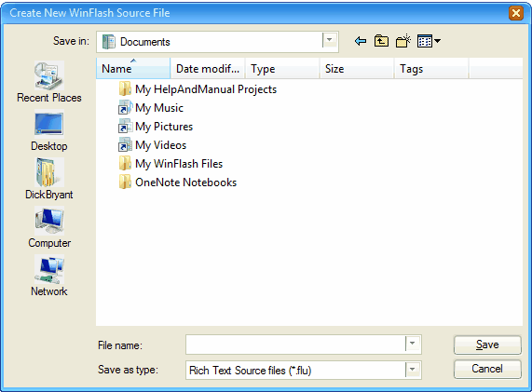Select the My Pictures shortcut icon
Screen dimensions: 532x392
click(x=125, y=126)
